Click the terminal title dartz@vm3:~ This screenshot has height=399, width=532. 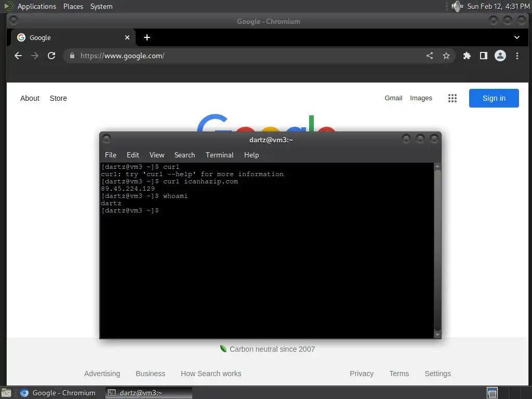(271, 140)
